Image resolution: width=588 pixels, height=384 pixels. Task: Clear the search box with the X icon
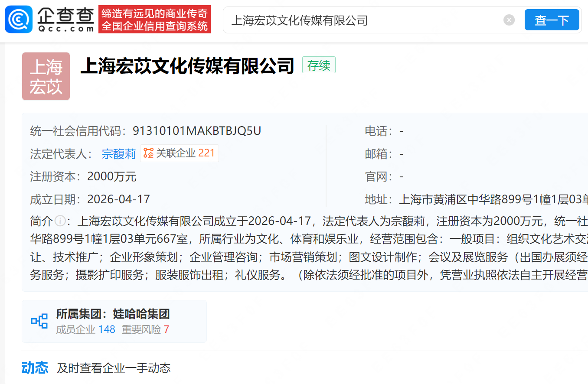(509, 20)
